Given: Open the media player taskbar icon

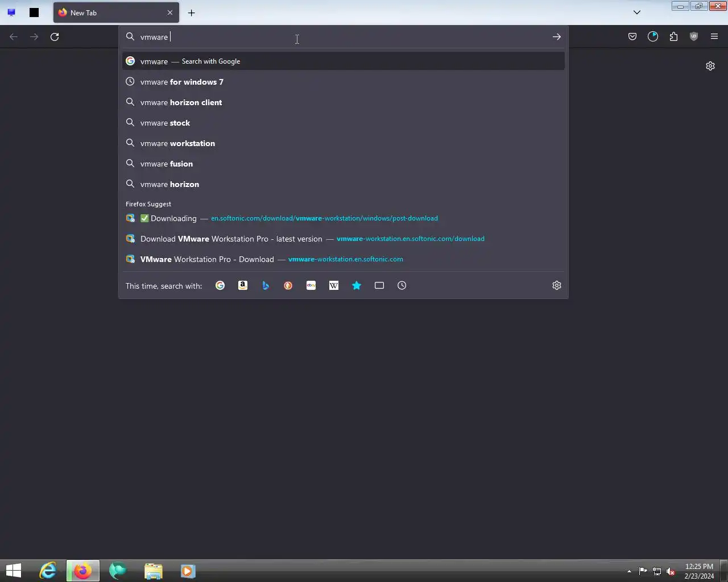Looking at the screenshot, I should tap(188, 571).
